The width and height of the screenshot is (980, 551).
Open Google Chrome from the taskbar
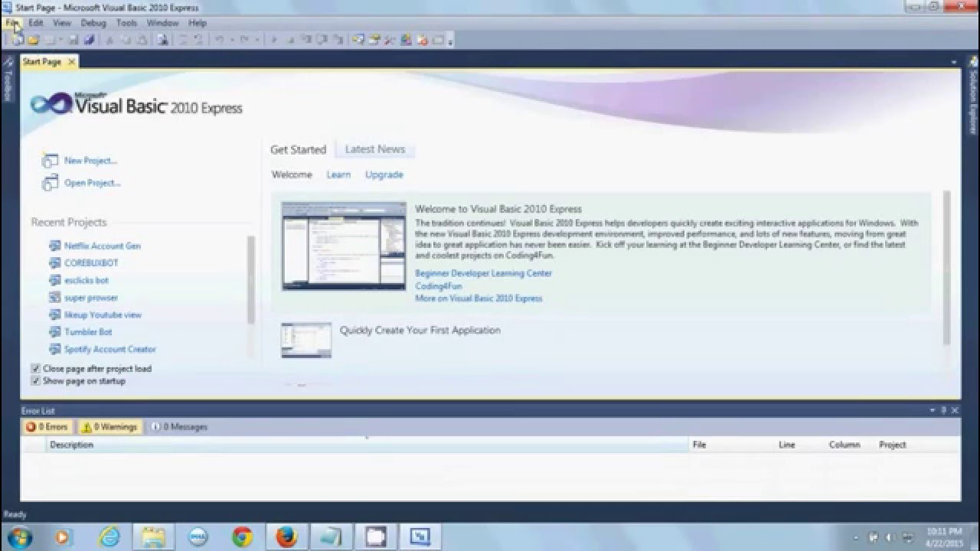(242, 536)
